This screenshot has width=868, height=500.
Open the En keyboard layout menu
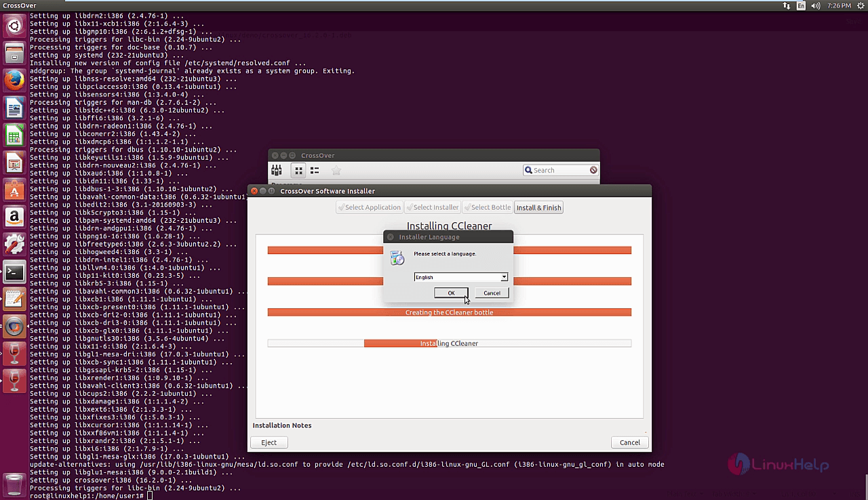[802, 5]
